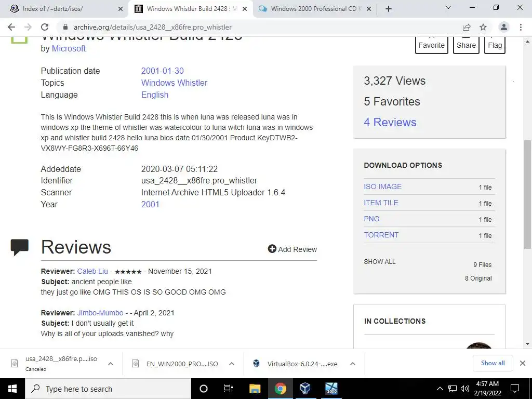Open reviewer Caleb Liu's profile
532x399 pixels.
point(92,271)
